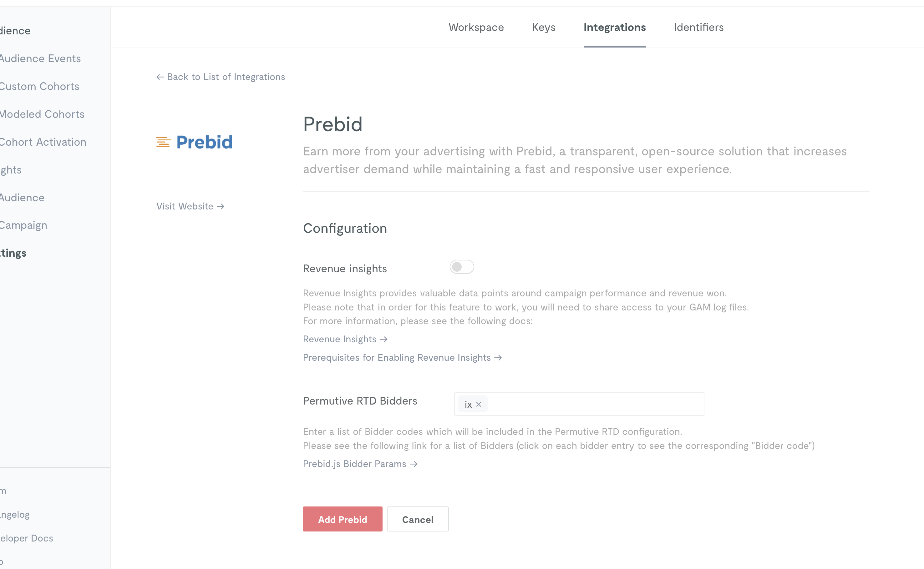Select Custom Cohorts in the sidebar

(x=39, y=86)
